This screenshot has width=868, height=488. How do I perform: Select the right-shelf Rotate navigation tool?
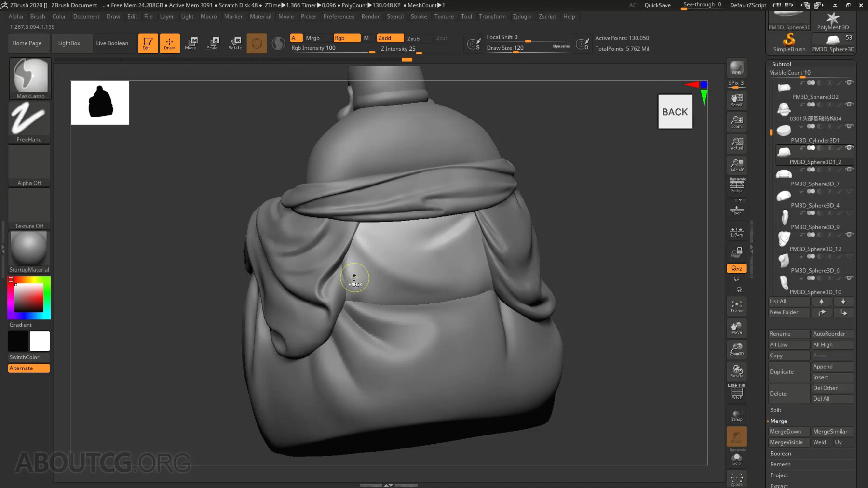pos(736,371)
